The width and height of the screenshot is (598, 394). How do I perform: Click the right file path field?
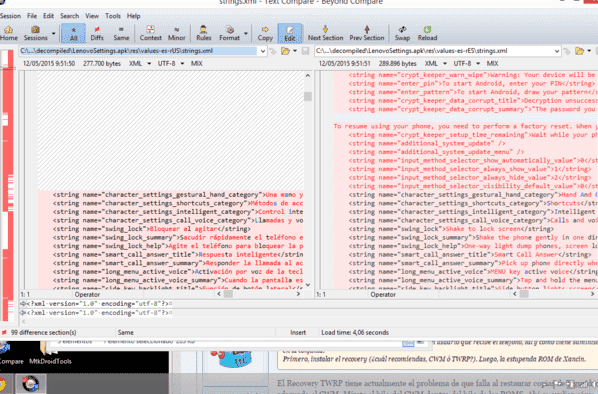[x=434, y=51]
